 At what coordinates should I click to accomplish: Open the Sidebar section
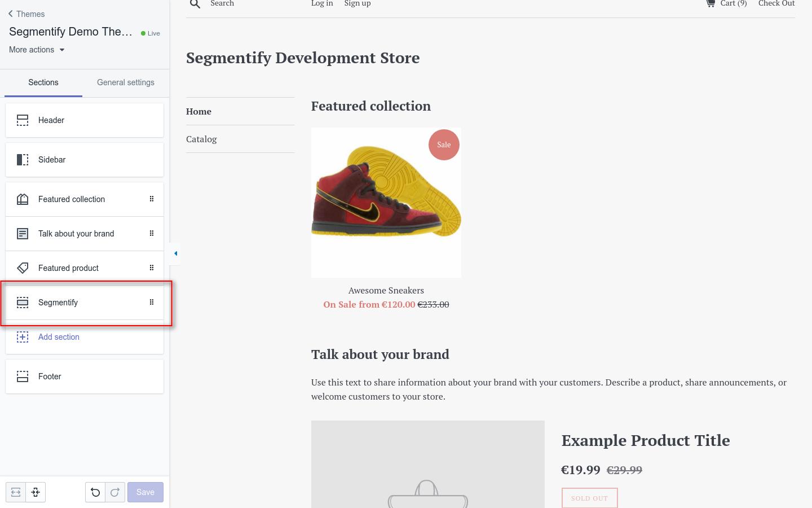(85, 160)
